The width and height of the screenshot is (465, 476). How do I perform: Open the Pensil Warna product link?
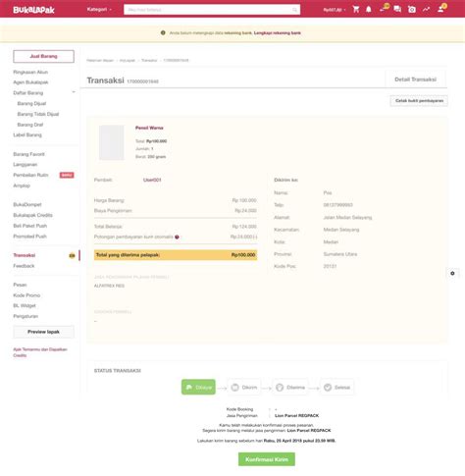pyautogui.click(x=149, y=128)
